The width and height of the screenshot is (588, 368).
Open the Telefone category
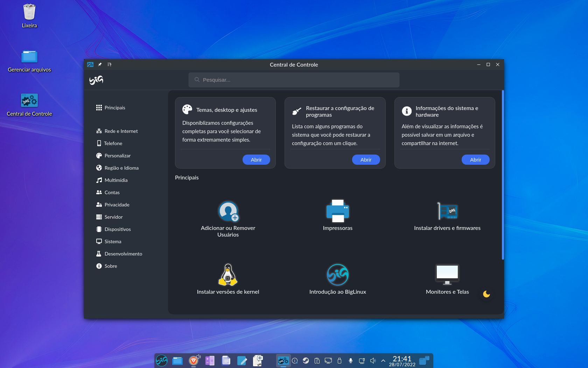[109, 143]
